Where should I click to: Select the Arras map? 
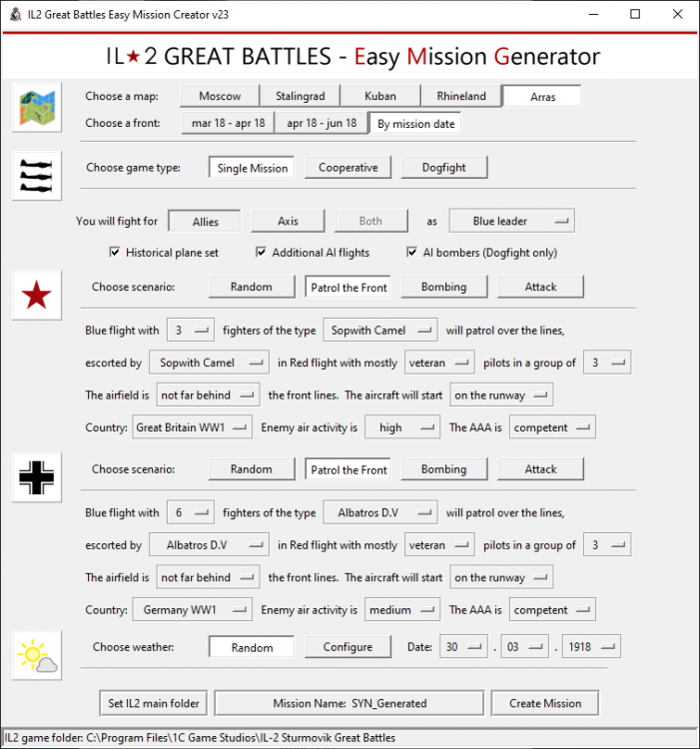pos(542,97)
